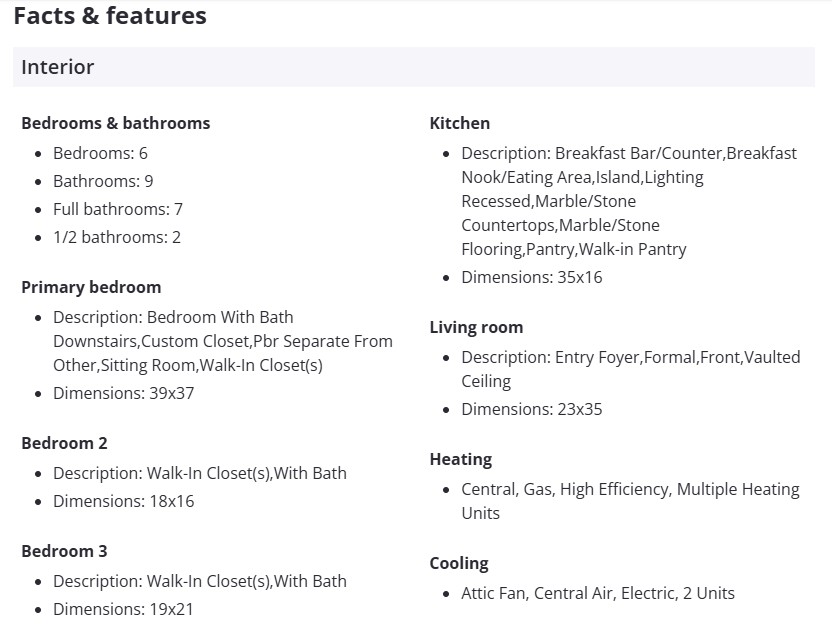Click the Facts & features heading
Screen dimensions: 832x630
tap(110, 16)
